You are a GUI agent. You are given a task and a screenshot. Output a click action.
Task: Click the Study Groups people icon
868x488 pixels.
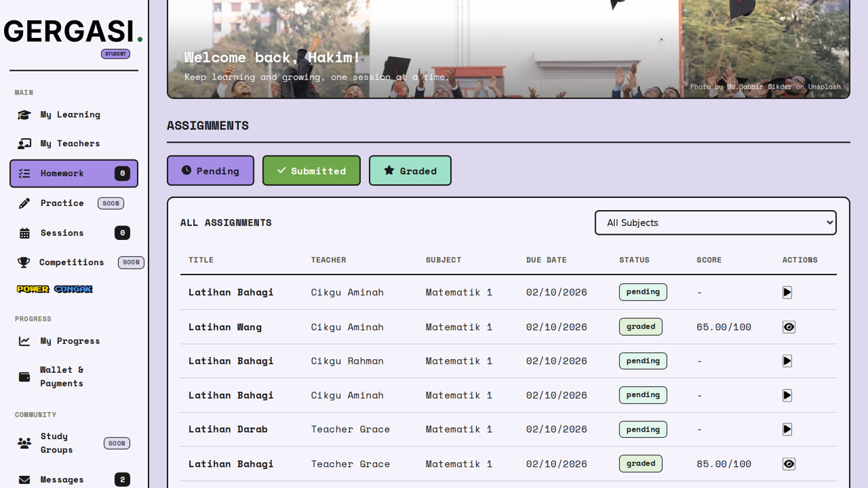click(24, 443)
